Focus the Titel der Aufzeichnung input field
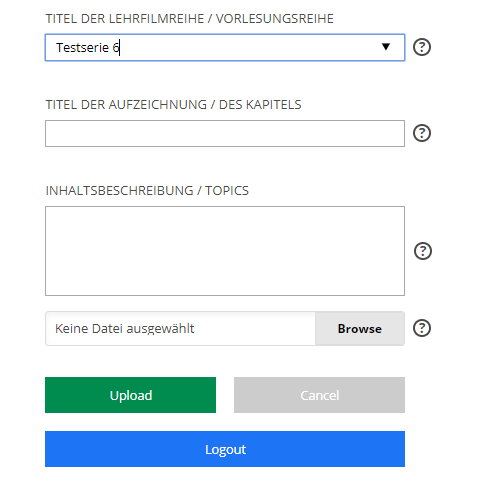 point(225,133)
